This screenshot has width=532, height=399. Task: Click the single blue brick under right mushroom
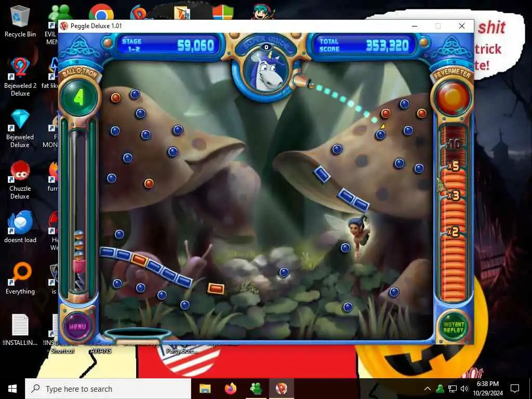[322, 174]
